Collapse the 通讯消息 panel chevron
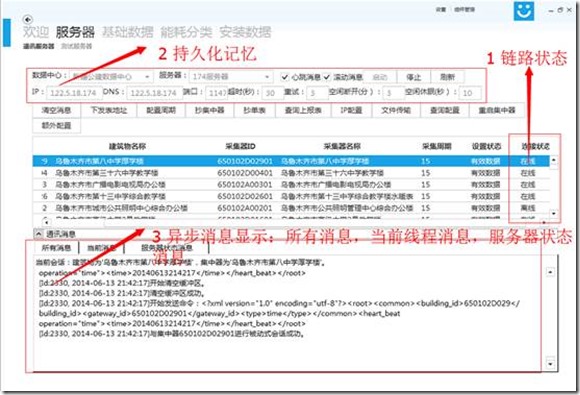 point(39,234)
